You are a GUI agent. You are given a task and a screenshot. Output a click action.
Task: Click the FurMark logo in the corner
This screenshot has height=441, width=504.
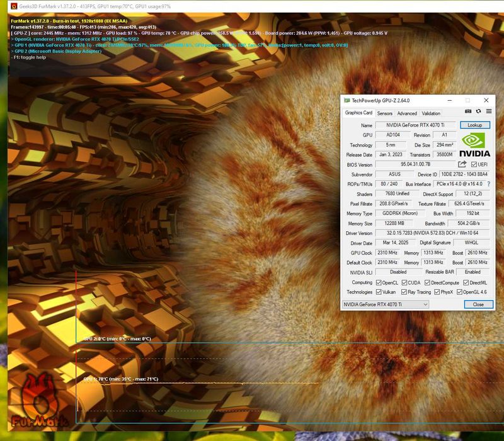39,400
